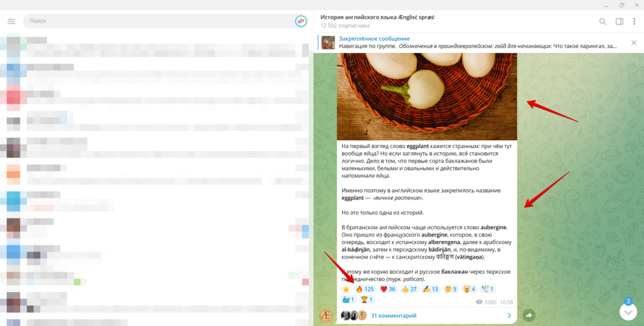Image resolution: width=644 pixels, height=326 pixels.
Task: Open channel Æ avatar beside post
Action: (326, 316)
